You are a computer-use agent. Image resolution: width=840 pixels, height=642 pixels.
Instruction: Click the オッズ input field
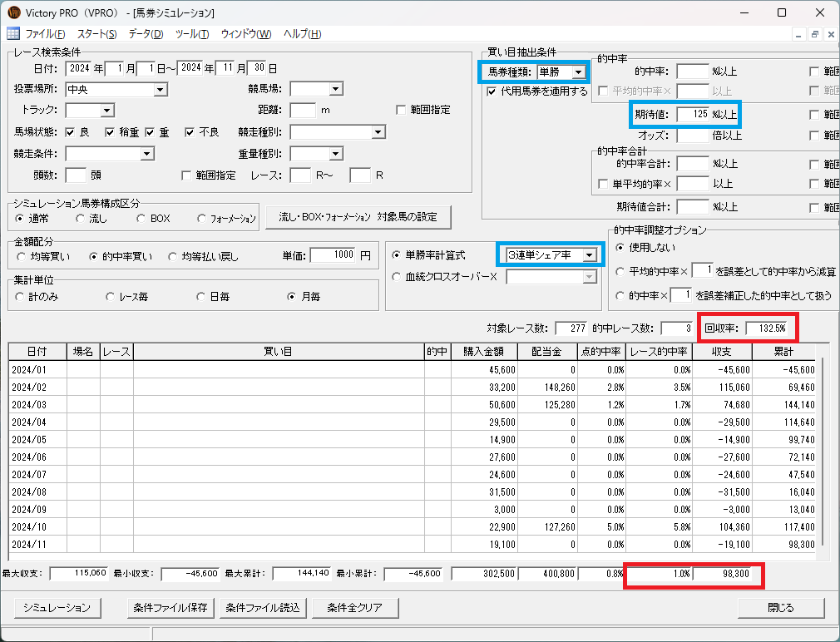pyautogui.click(x=693, y=136)
